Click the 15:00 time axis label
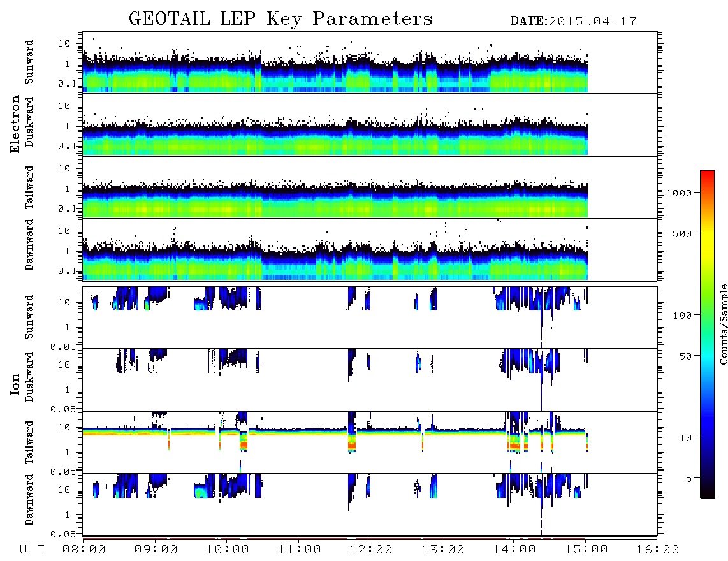Viewport: 728px width, 561px height. click(x=586, y=550)
